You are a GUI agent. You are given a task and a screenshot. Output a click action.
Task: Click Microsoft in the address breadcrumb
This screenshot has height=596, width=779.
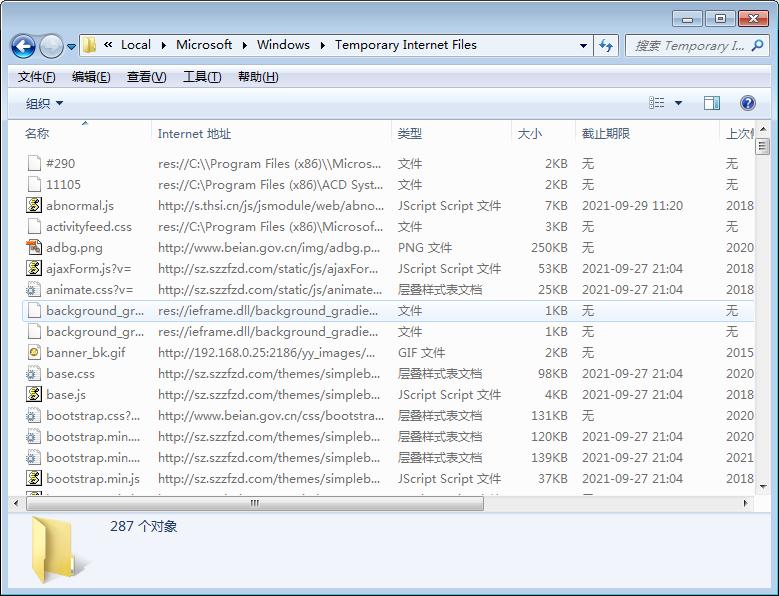tap(204, 45)
